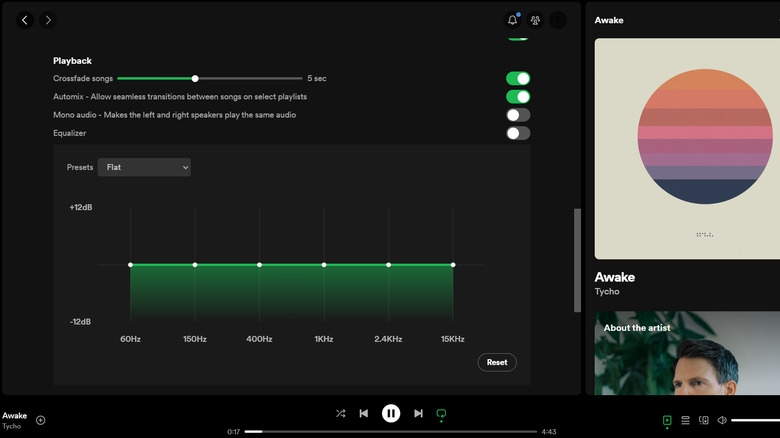Pause the current song
Image resolution: width=780 pixels, height=438 pixels.
tap(391, 413)
